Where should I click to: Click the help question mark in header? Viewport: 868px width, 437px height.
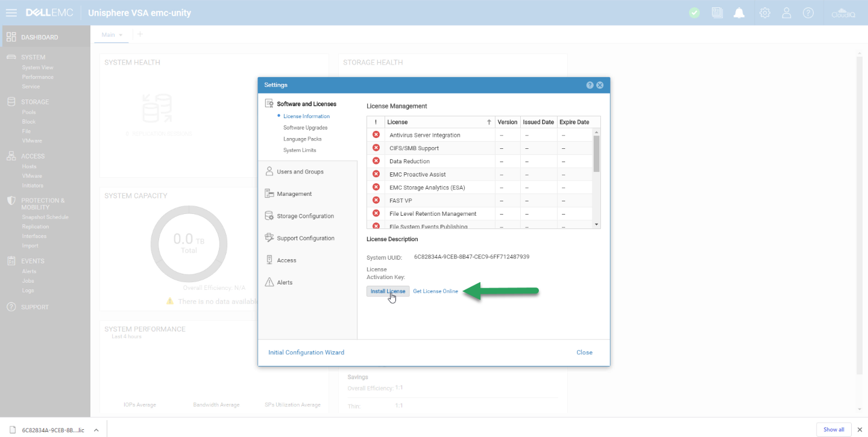click(x=808, y=13)
